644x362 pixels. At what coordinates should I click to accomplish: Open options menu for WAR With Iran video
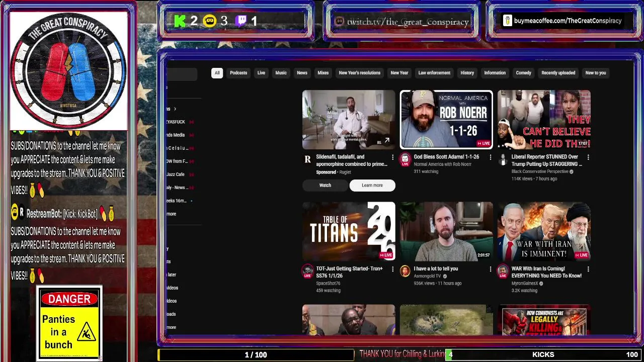[x=588, y=269]
